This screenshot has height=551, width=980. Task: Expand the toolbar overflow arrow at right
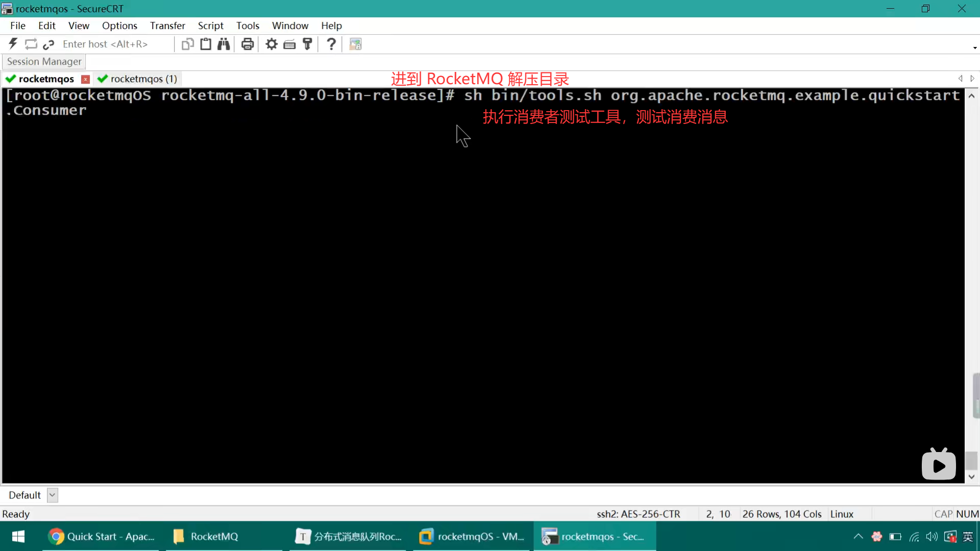(x=975, y=48)
